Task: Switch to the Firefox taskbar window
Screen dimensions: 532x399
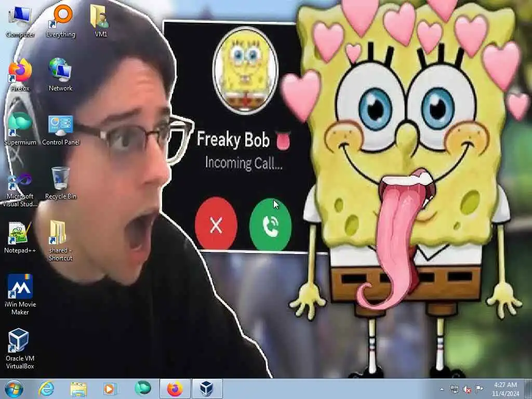Action: (175, 389)
